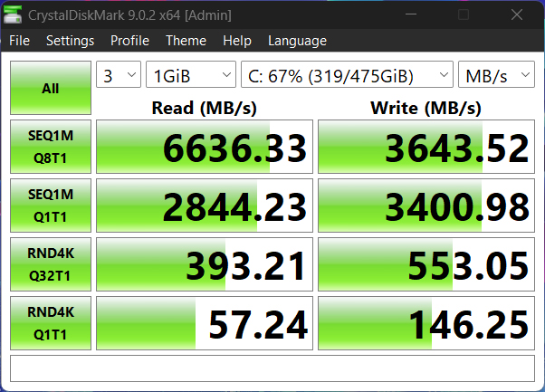Select the SEQ1M Q1T1 read value 2844.23
This screenshot has width=545, height=392.
205,206
